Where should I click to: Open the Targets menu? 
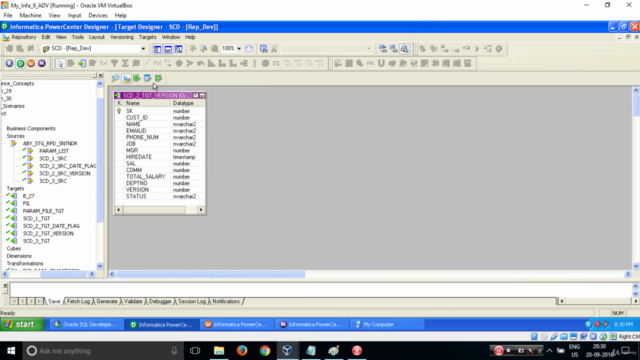pos(147,37)
